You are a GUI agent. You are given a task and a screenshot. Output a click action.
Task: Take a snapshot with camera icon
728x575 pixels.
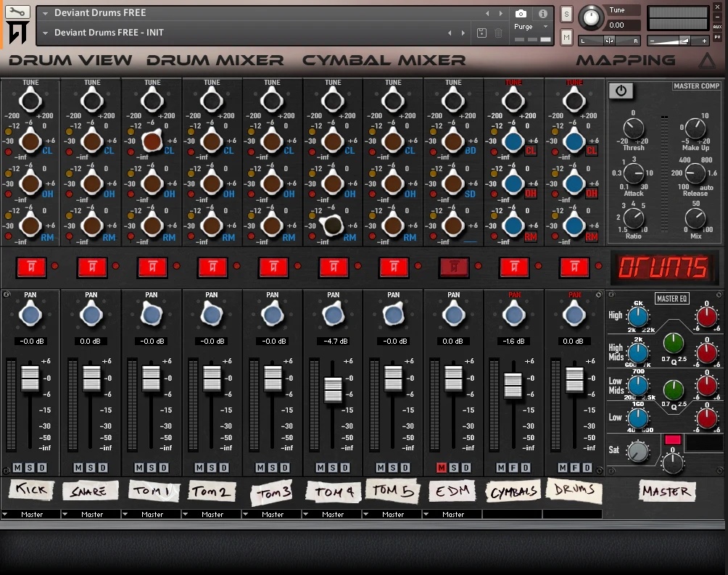tap(521, 14)
